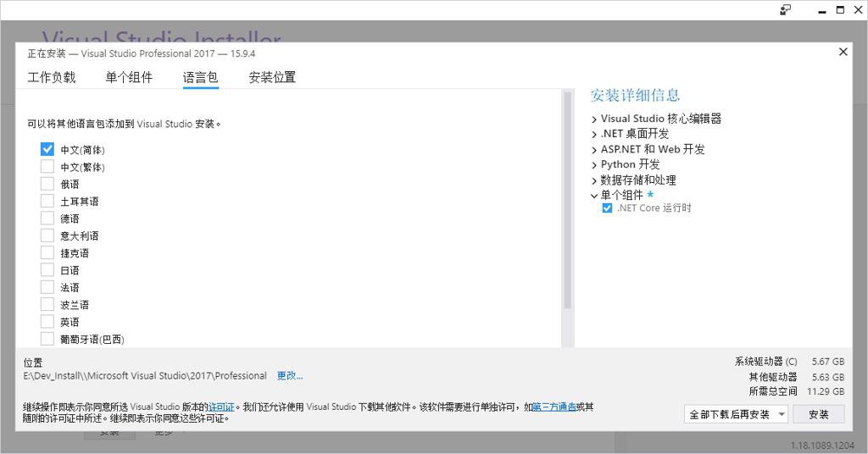Viewport: 868px width, 454px height.
Task: Tick the 土耳其语 checkbox
Action: tap(47, 201)
